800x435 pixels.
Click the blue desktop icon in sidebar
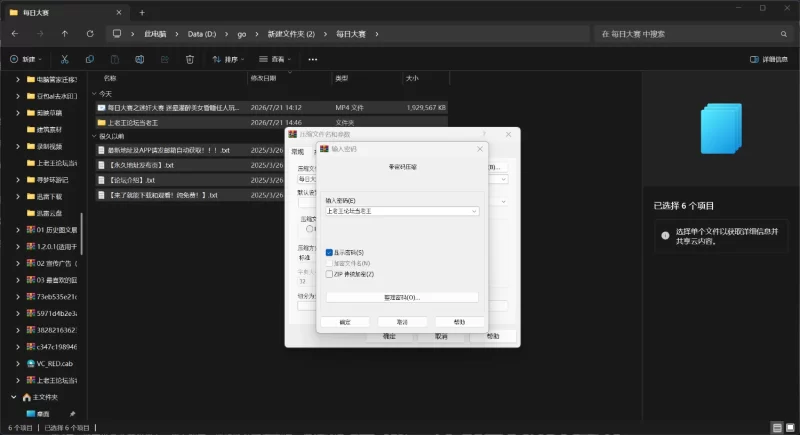[x=31, y=414]
